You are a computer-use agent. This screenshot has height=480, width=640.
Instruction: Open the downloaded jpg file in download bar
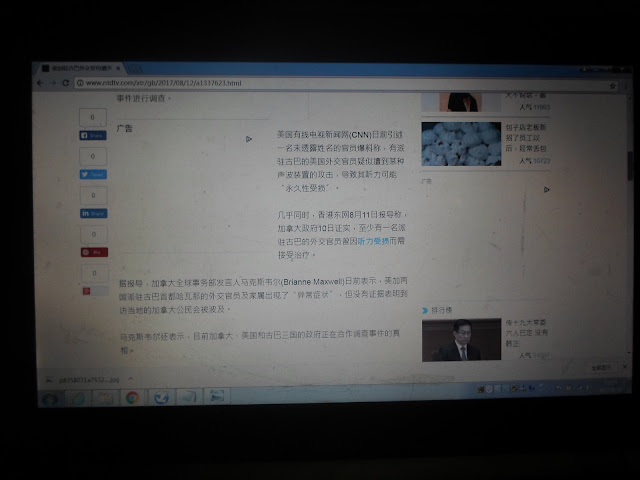click(84, 380)
